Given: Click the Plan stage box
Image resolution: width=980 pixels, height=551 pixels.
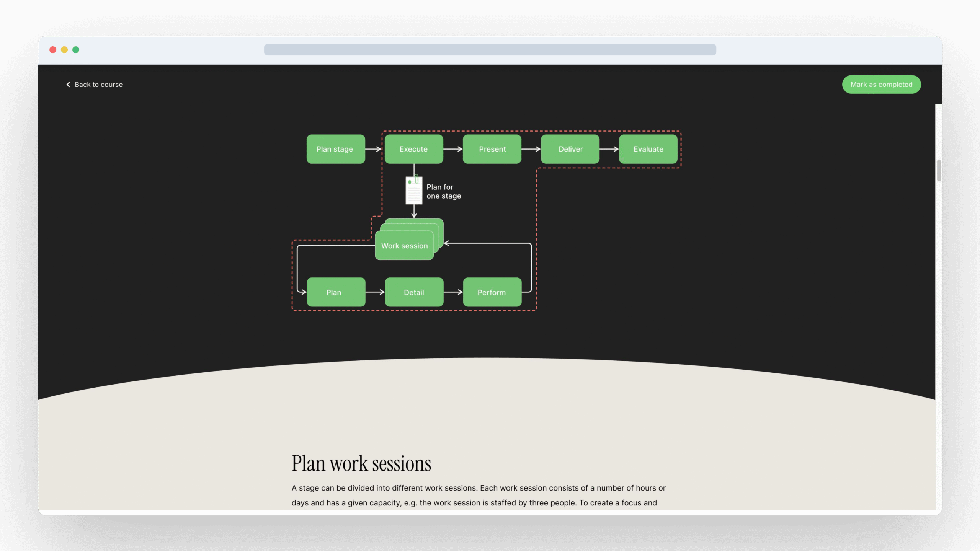Looking at the screenshot, I should (x=335, y=149).
